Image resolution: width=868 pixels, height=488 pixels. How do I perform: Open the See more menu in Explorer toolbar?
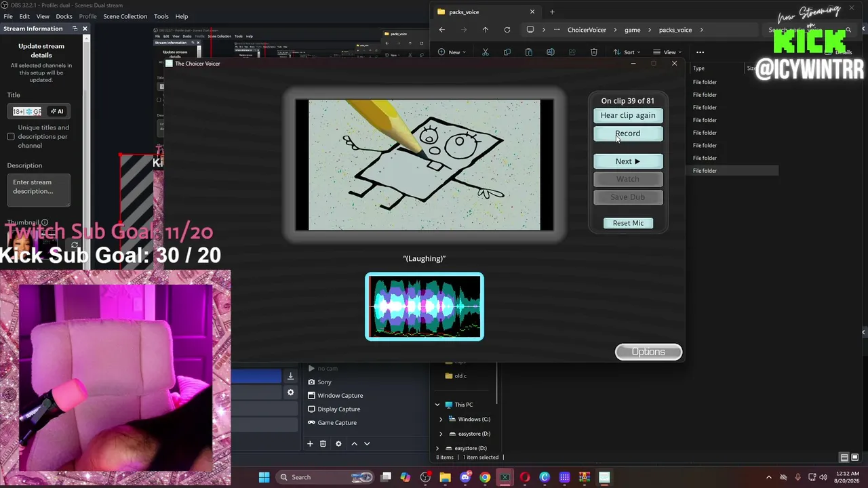click(700, 52)
